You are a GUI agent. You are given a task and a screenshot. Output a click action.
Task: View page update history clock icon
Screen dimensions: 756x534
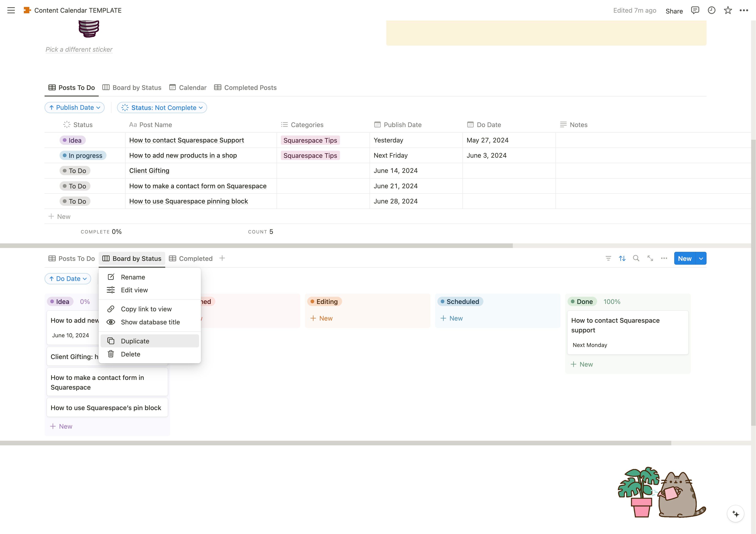pyautogui.click(x=711, y=10)
